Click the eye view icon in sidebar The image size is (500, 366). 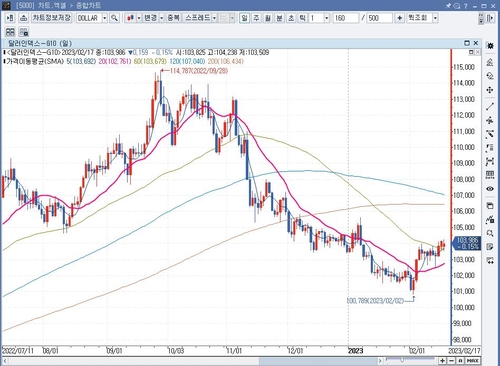coord(490,189)
